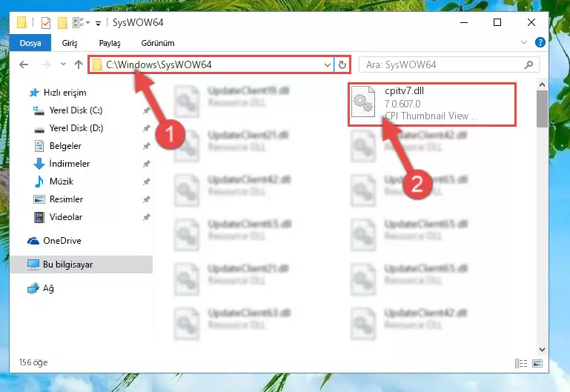Click the pin icon next to Belgeler
Screen dimensions: 570x392
pos(146,146)
